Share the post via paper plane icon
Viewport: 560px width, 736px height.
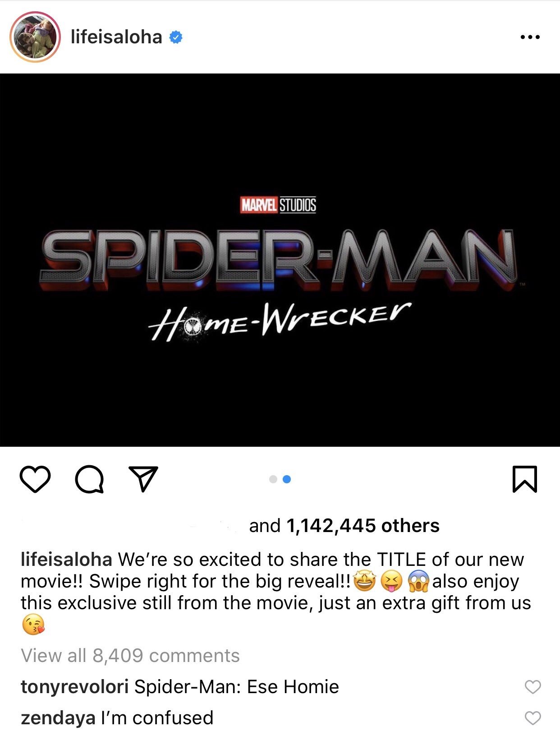coord(143,478)
